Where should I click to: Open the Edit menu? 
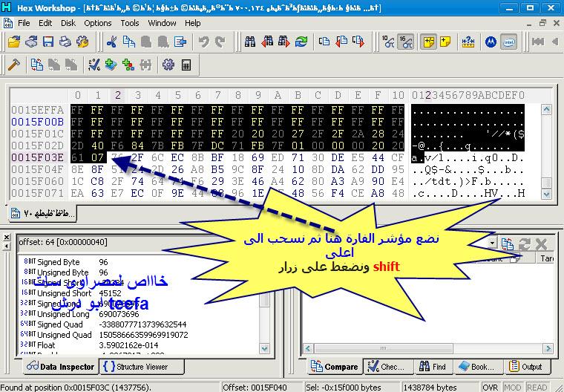tap(45, 23)
